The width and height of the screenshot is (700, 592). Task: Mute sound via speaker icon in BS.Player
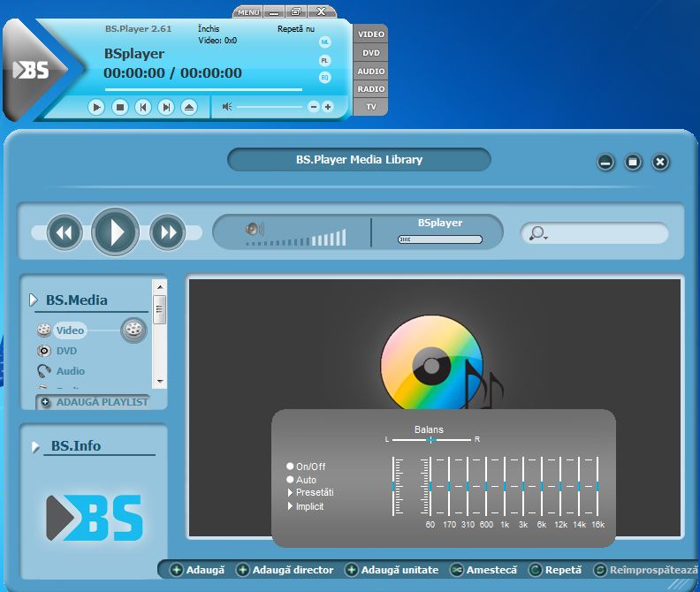(x=227, y=106)
